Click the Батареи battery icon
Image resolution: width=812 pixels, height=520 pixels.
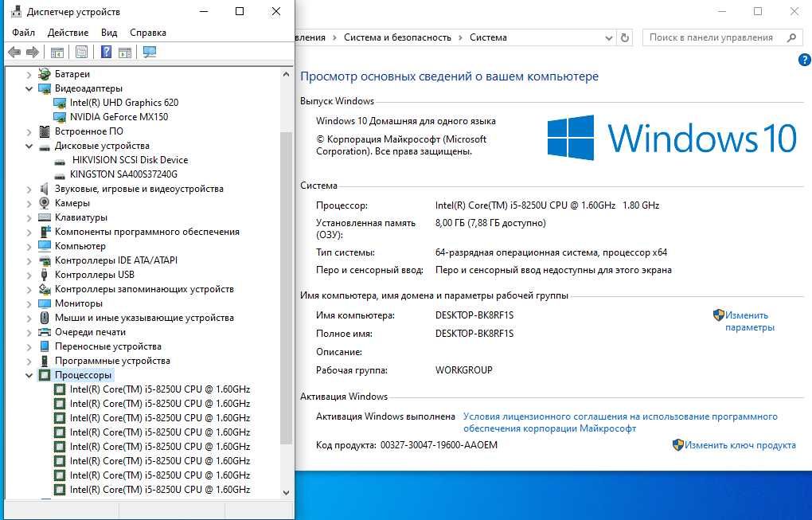45,74
